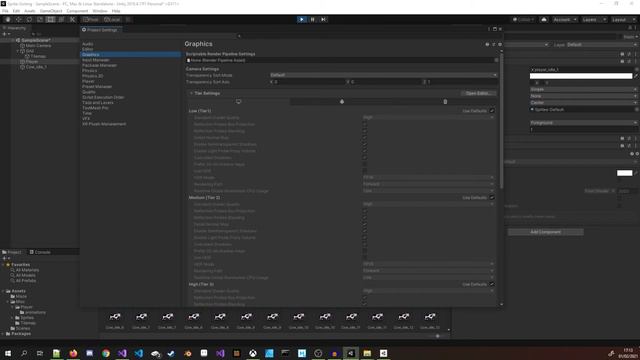Open Steam from the taskbar
This screenshot has width=640, height=360.
click(171, 353)
